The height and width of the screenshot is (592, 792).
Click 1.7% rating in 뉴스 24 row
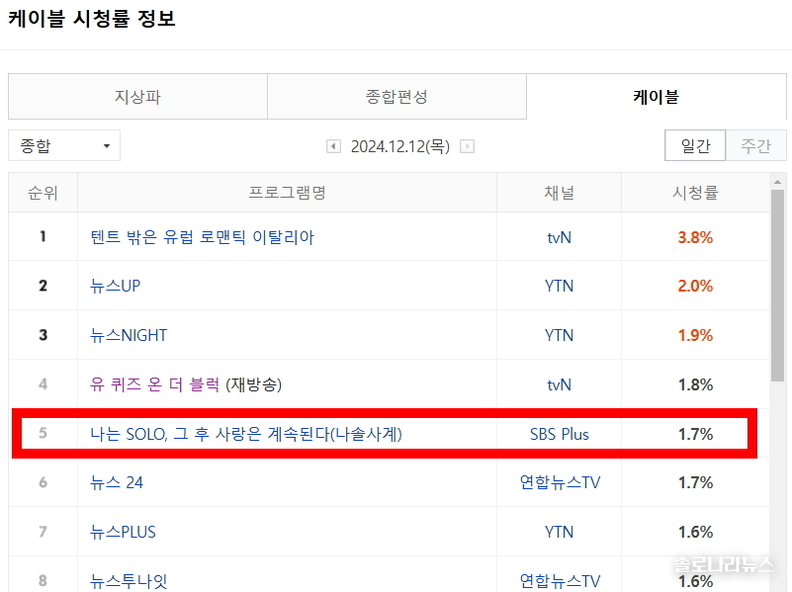pos(696,482)
